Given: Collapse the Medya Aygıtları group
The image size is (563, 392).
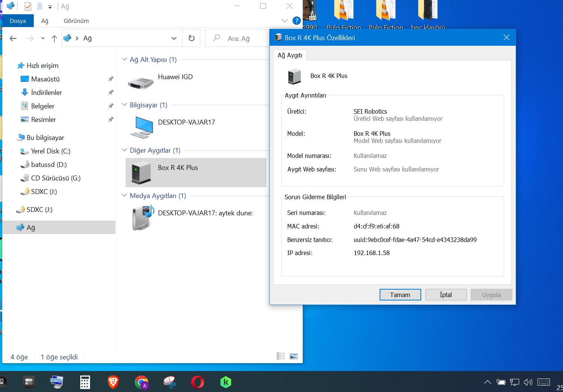Looking at the screenshot, I should coord(125,195).
